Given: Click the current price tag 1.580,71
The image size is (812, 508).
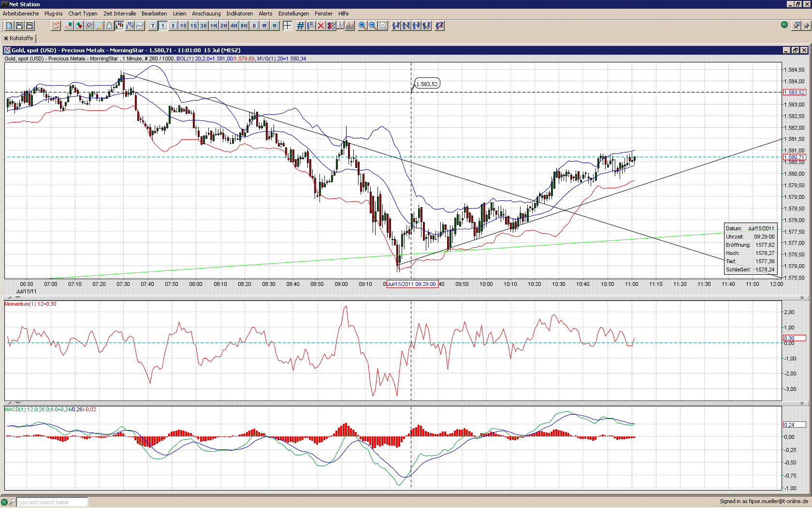Looking at the screenshot, I should click(794, 157).
